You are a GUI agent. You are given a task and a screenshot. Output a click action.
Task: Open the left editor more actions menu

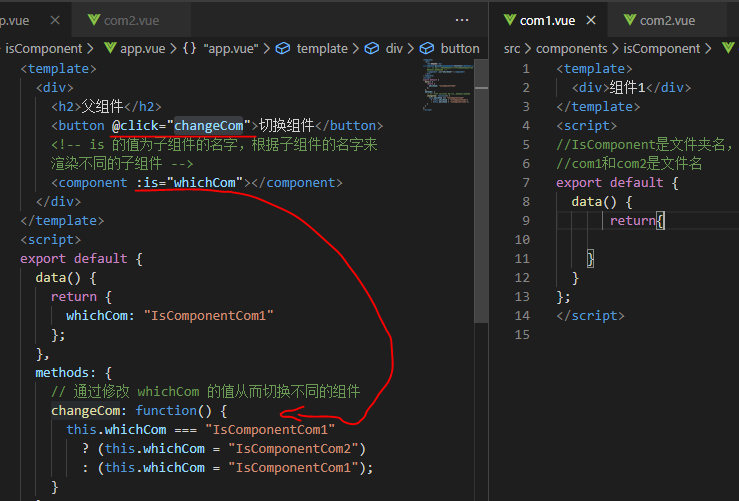pyautogui.click(x=462, y=20)
